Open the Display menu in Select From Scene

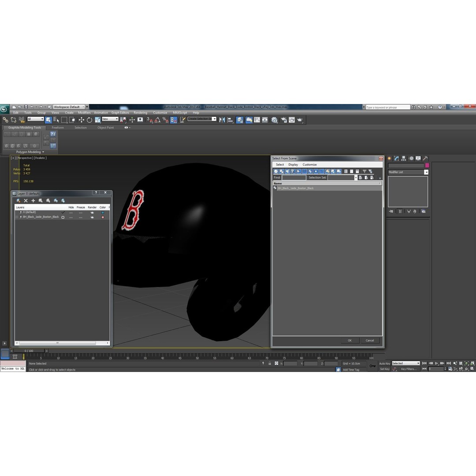[x=293, y=164]
